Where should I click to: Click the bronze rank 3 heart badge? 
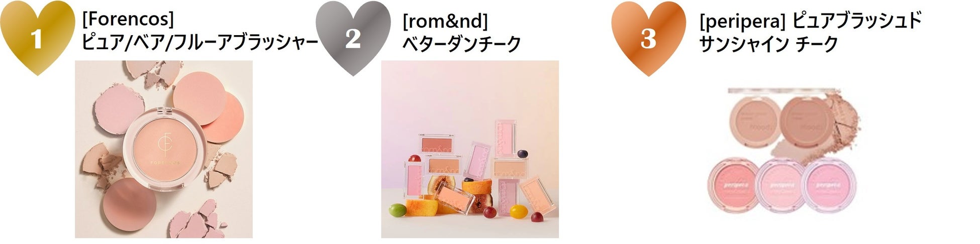click(648, 38)
